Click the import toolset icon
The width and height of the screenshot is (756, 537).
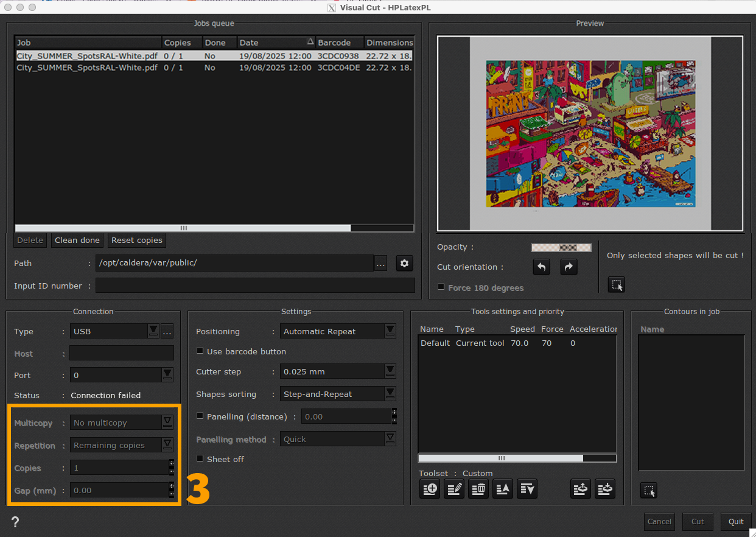605,489
